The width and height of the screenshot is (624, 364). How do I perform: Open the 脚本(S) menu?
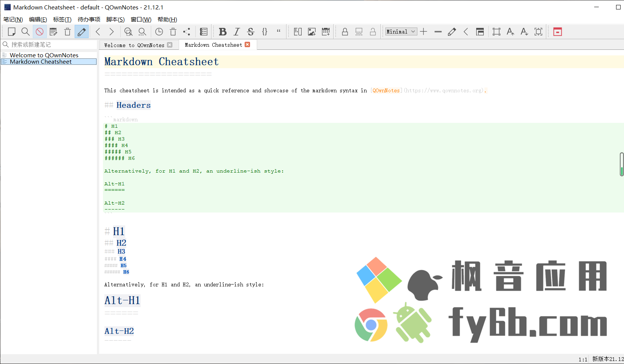[115, 20]
